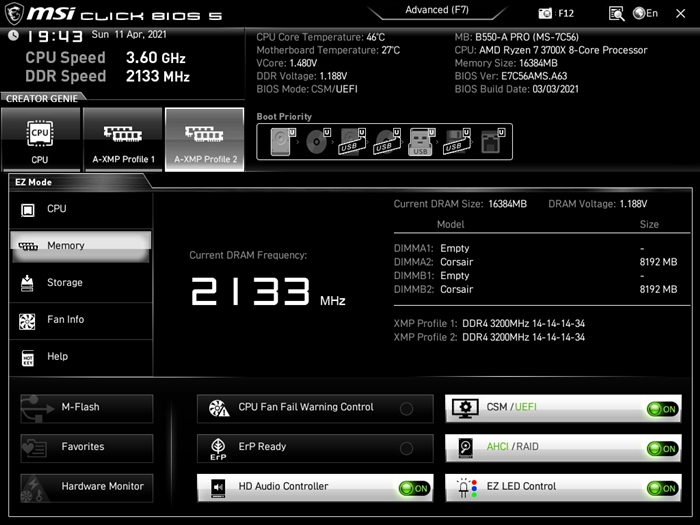This screenshot has width=700, height=525.
Task: Take a screenshot with the F12 camera icon
Action: coord(545,13)
